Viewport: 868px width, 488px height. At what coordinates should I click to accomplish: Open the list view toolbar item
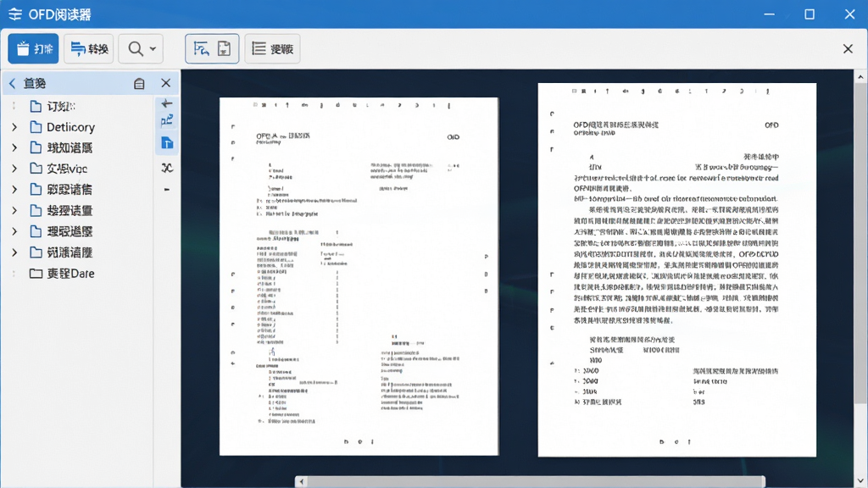click(x=272, y=48)
